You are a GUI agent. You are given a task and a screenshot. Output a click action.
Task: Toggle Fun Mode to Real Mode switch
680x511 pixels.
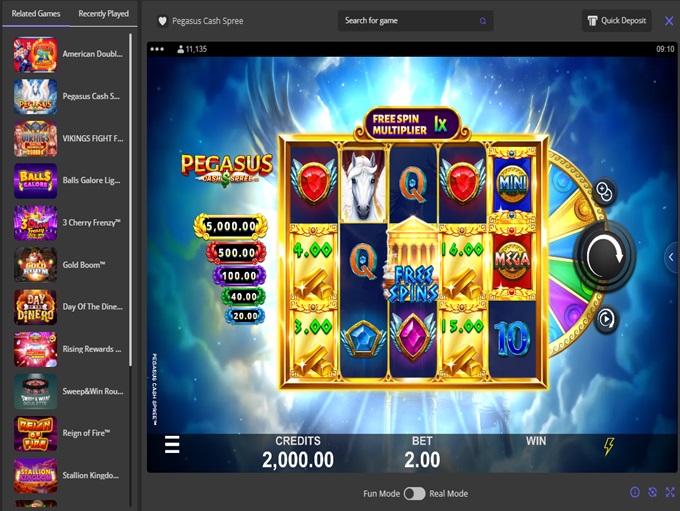tap(414, 494)
